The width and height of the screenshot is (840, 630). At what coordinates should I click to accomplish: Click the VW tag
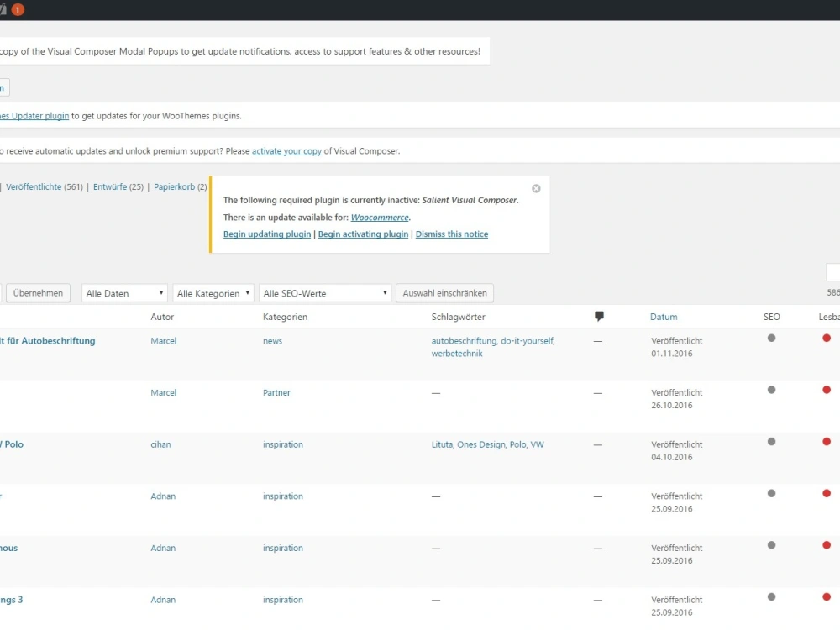coord(537,444)
